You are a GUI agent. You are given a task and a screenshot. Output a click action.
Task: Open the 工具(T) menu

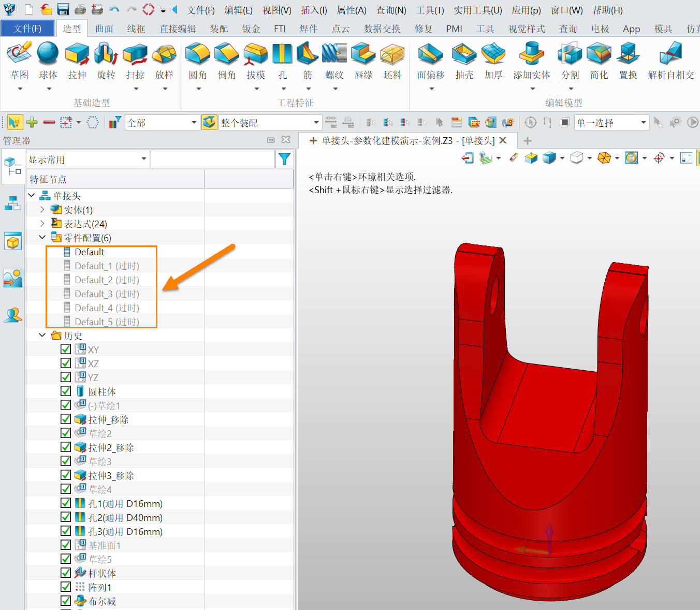tap(430, 10)
